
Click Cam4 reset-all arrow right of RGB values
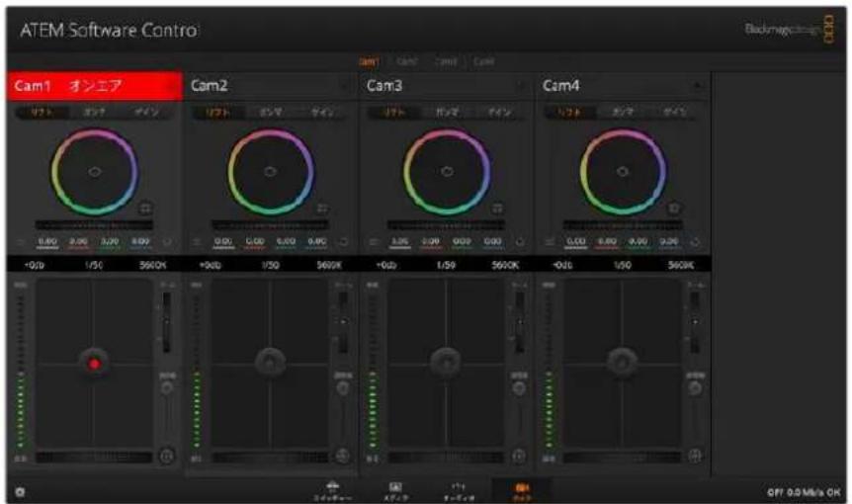pyautogui.click(x=695, y=242)
